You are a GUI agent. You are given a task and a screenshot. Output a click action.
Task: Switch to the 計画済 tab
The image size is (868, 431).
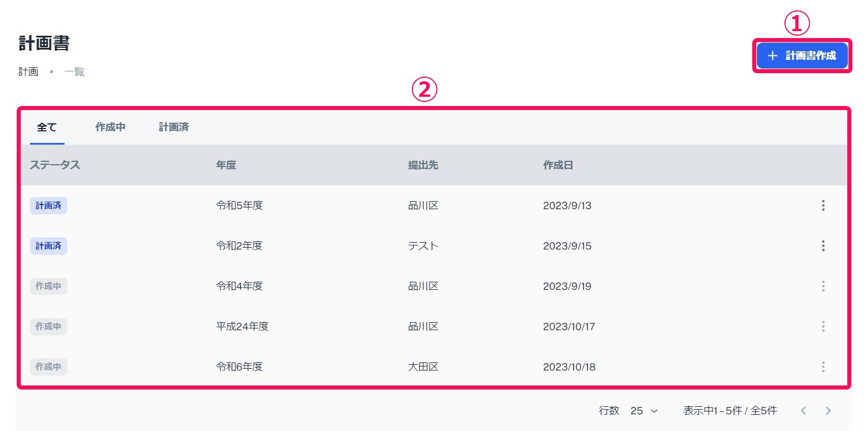pyautogui.click(x=174, y=127)
